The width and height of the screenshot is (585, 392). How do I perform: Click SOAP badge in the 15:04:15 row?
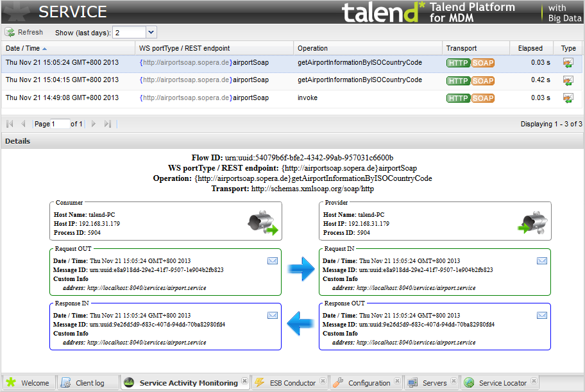(x=483, y=81)
